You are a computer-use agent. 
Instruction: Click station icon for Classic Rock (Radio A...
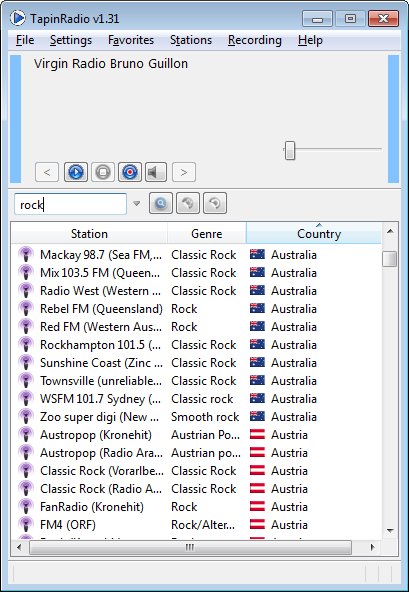point(26,489)
